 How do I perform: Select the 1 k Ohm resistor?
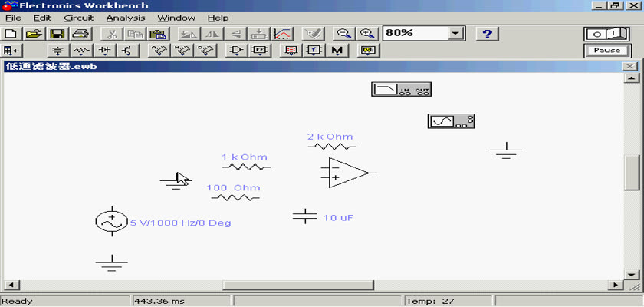246,167
